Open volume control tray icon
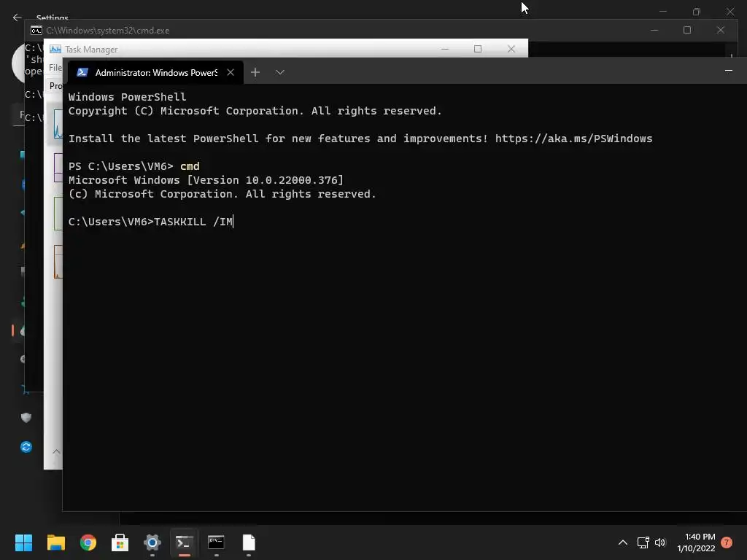The width and height of the screenshot is (747, 560). point(659,542)
